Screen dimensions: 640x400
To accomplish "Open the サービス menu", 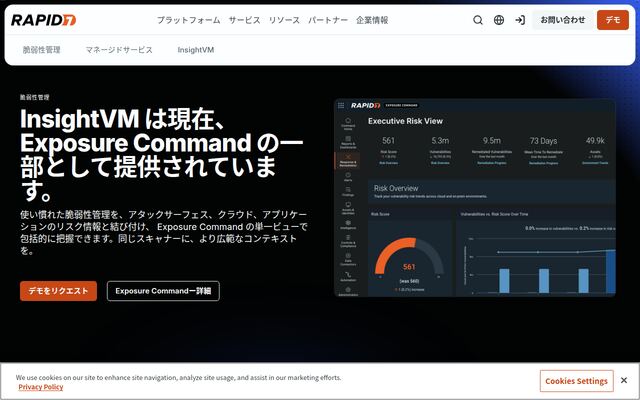I will pos(244,20).
